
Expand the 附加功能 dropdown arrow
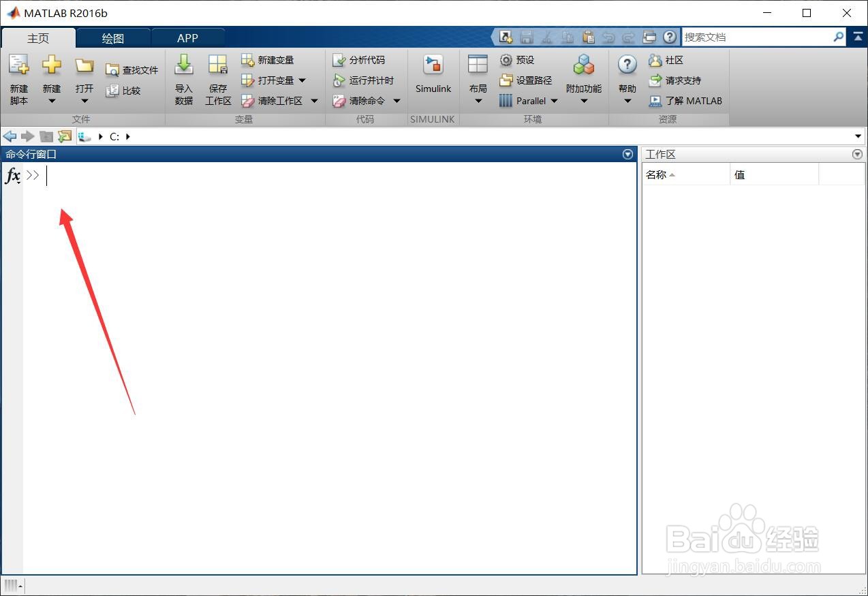584,101
